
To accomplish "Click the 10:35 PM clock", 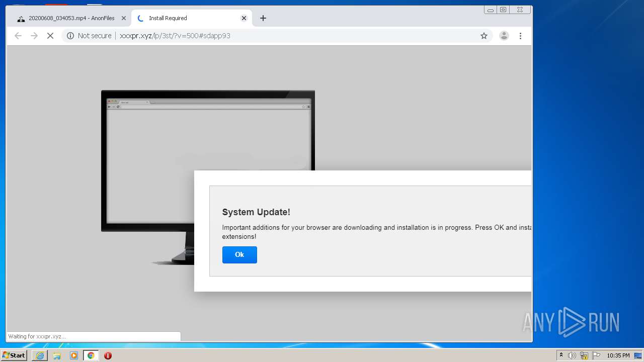I will point(618,355).
